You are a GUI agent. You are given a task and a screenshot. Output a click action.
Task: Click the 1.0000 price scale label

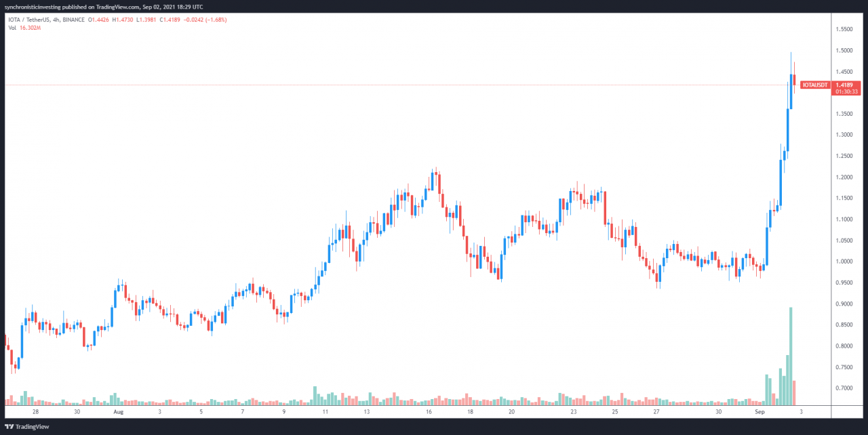point(845,262)
